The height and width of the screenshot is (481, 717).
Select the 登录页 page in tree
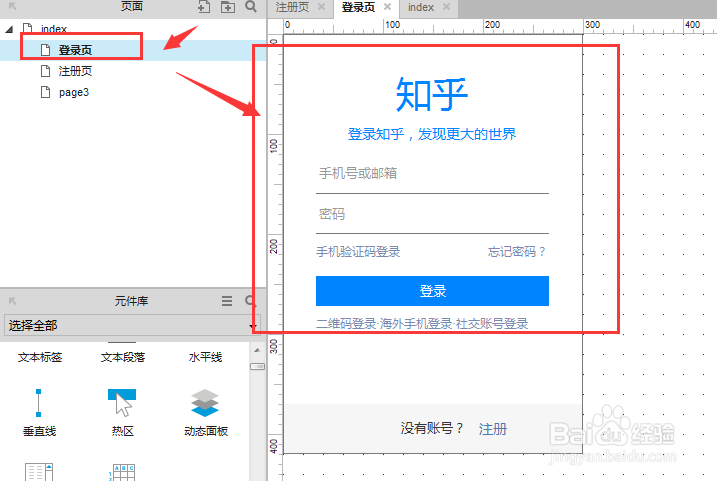[75, 50]
